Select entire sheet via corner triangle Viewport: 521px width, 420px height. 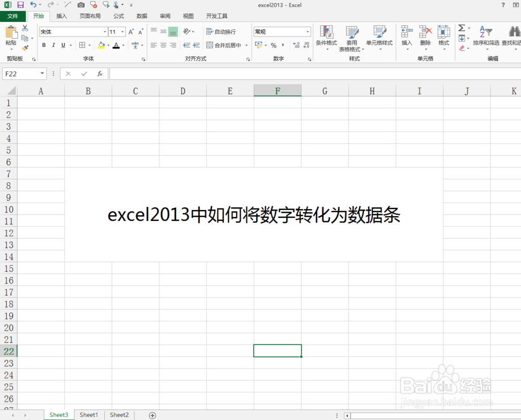pyautogui.click(x=11, y=91)
